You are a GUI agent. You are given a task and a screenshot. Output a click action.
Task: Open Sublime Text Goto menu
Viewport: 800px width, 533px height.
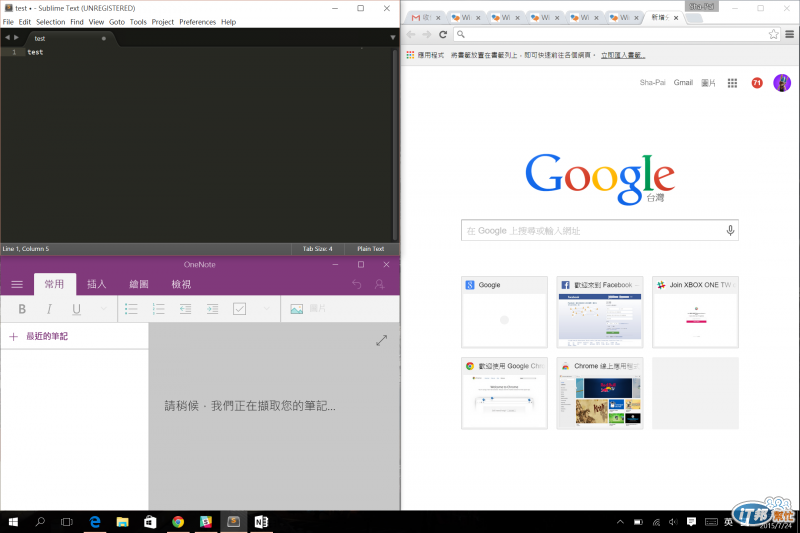click(x=117, y=22)
